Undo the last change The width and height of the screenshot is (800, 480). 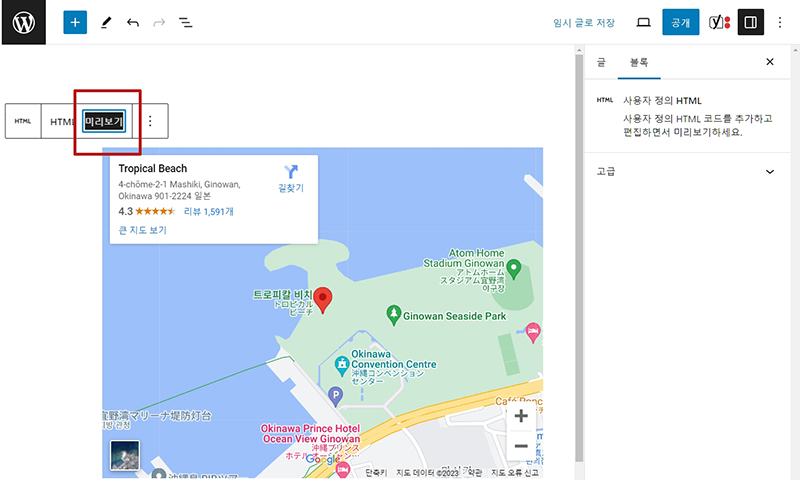(133, 22)
